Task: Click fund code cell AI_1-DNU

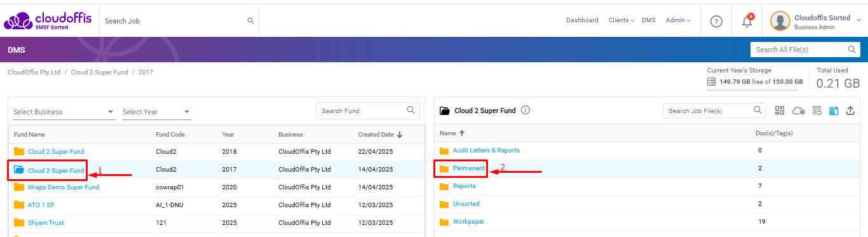Action: point(170,205)
